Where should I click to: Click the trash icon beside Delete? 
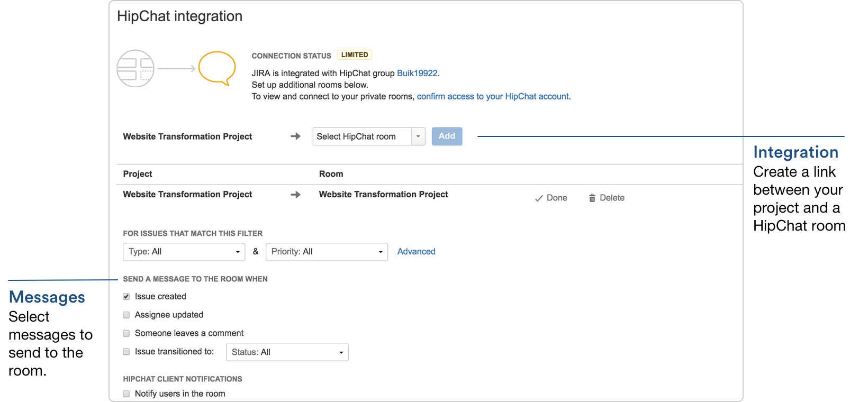click(x=592, y=198)
